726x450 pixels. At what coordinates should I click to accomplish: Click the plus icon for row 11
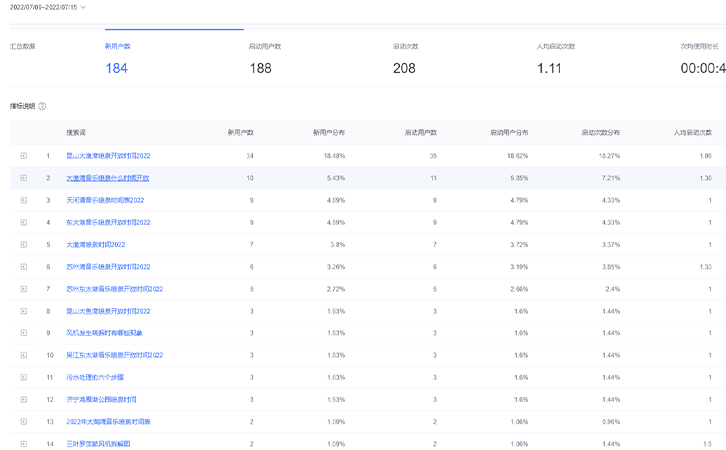point(24,378)
